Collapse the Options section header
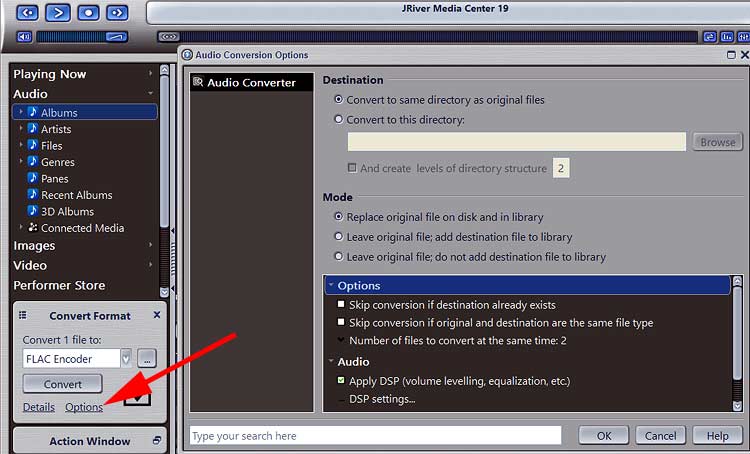 click(331, 286)
